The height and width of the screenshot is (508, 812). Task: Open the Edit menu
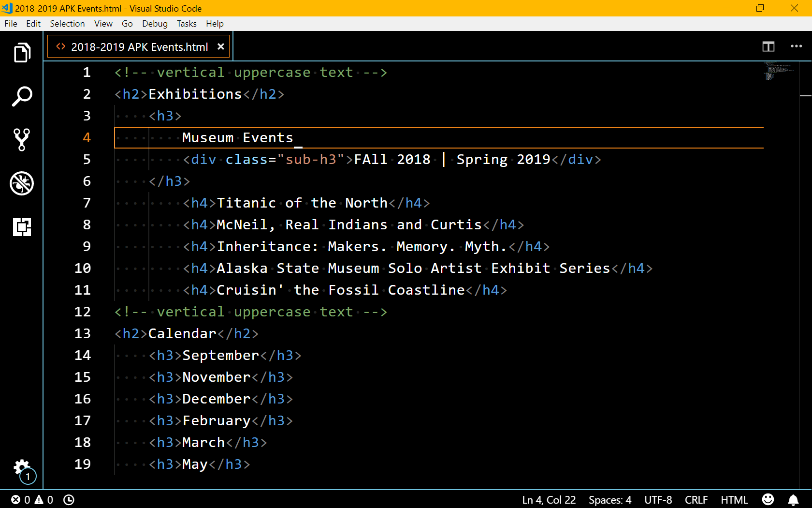pyautogui.click(x=33, y=24)
